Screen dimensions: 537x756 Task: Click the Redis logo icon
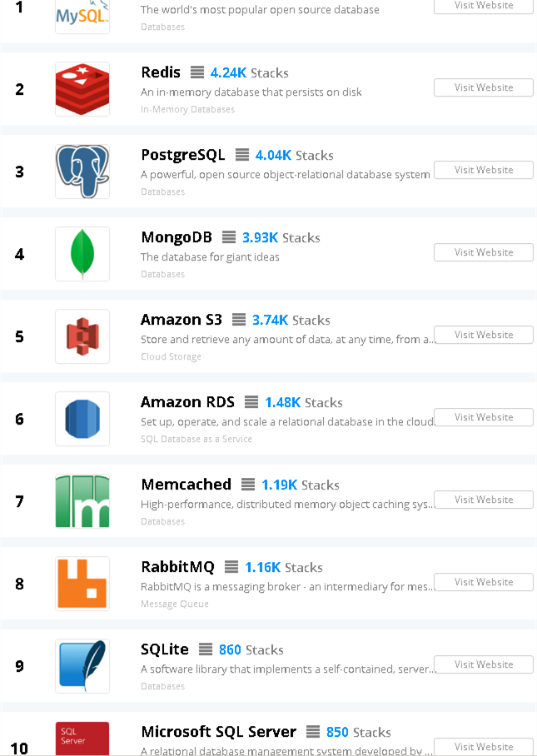(x=82, y=87)
